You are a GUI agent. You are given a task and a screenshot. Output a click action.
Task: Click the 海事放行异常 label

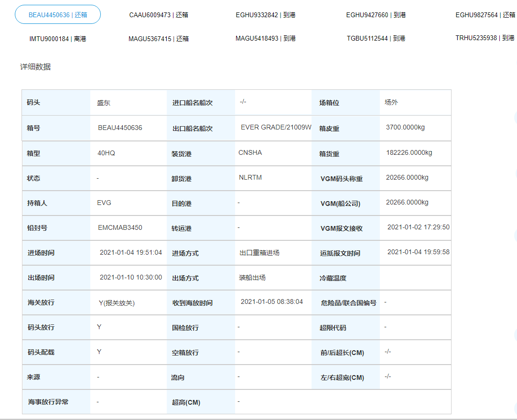point(48,402)
